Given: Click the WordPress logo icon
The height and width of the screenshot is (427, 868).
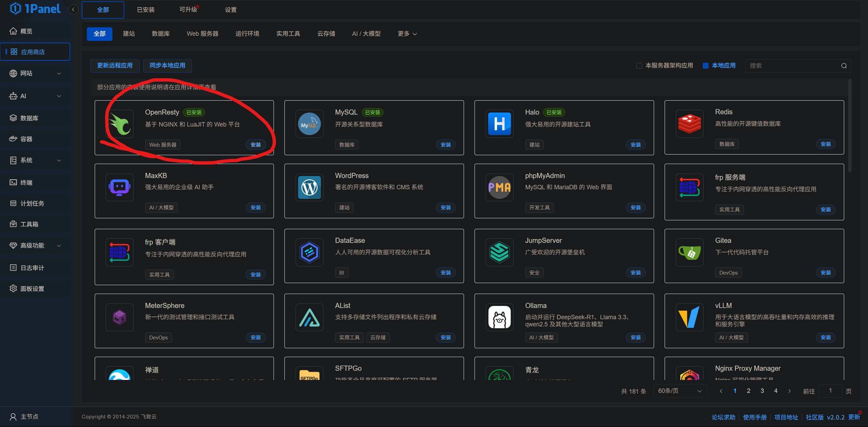Looking at the screenshot, I should [x=309, y=187].
